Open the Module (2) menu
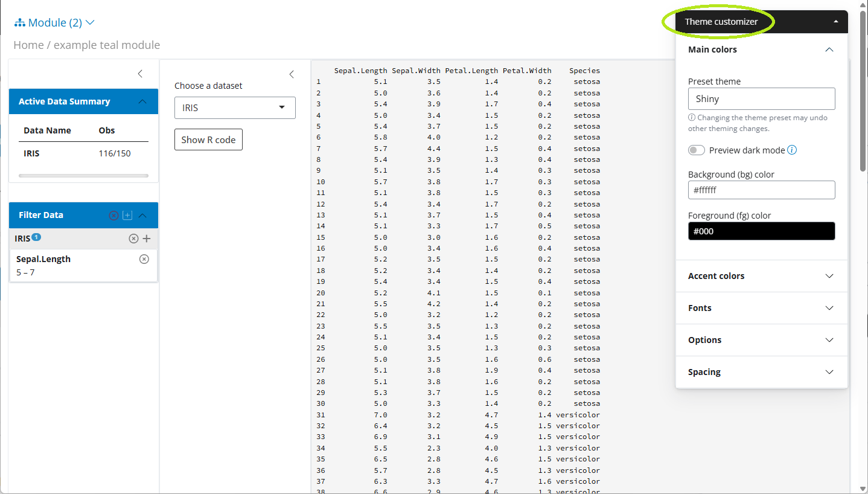The width and height of the screenshot is (868, 494). (x=55, y=23)
